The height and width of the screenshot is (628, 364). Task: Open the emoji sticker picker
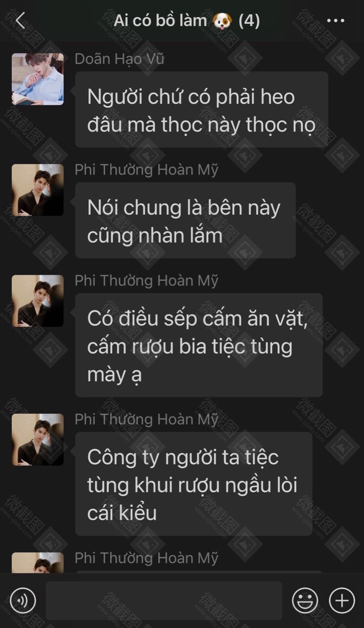point(305,600)
